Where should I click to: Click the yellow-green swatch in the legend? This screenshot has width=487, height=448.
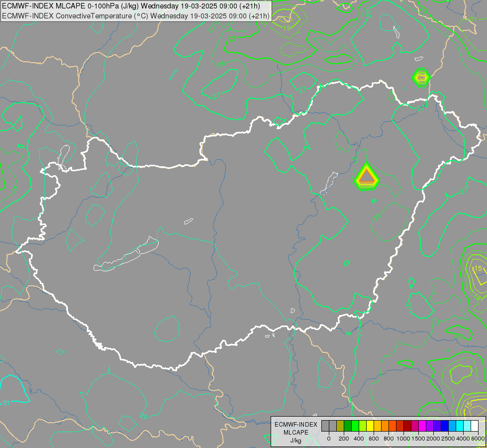(x=363, y=426)
